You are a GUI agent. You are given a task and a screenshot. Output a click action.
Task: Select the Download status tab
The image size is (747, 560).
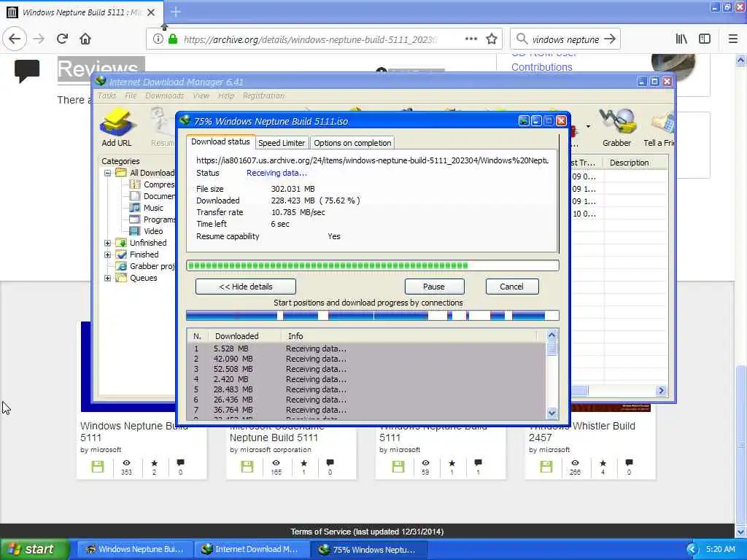[x=220, y=141]
